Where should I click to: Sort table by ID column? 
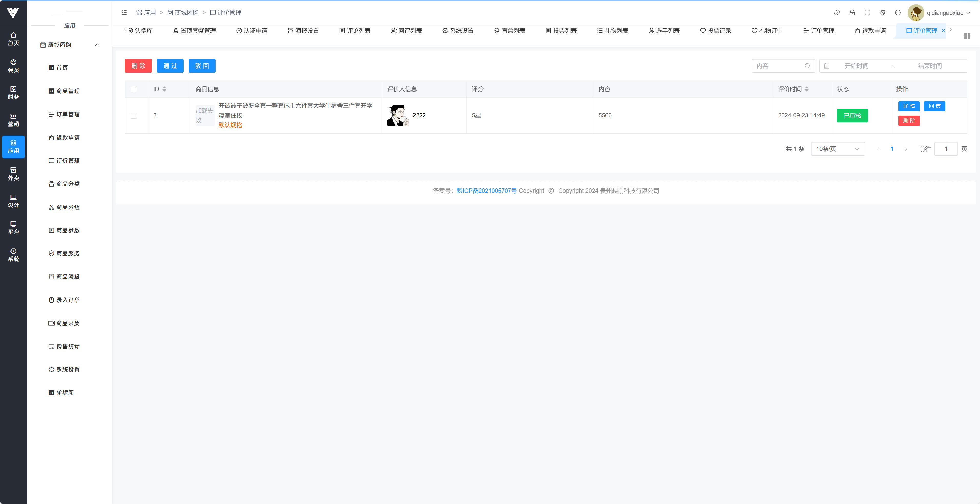click(164, 89)
